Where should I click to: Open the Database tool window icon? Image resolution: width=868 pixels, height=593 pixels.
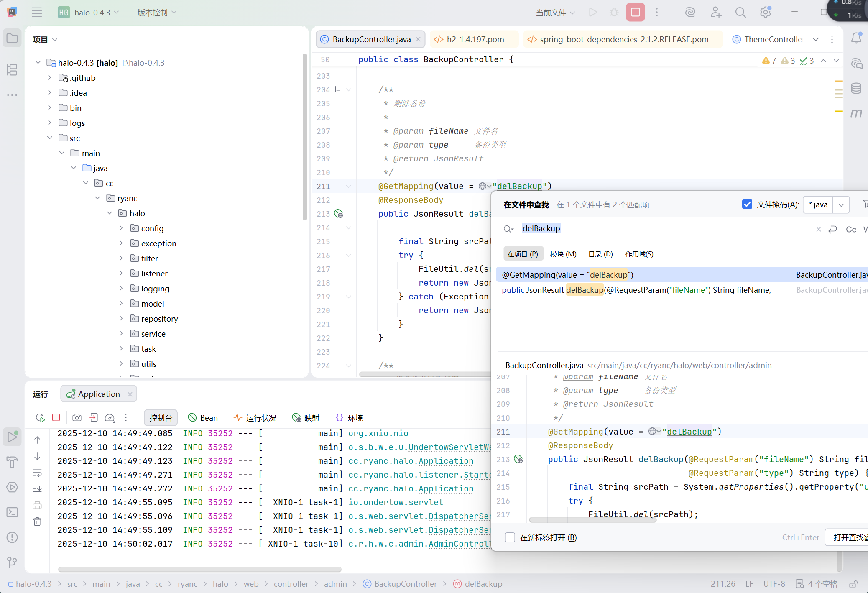[856, 88]
